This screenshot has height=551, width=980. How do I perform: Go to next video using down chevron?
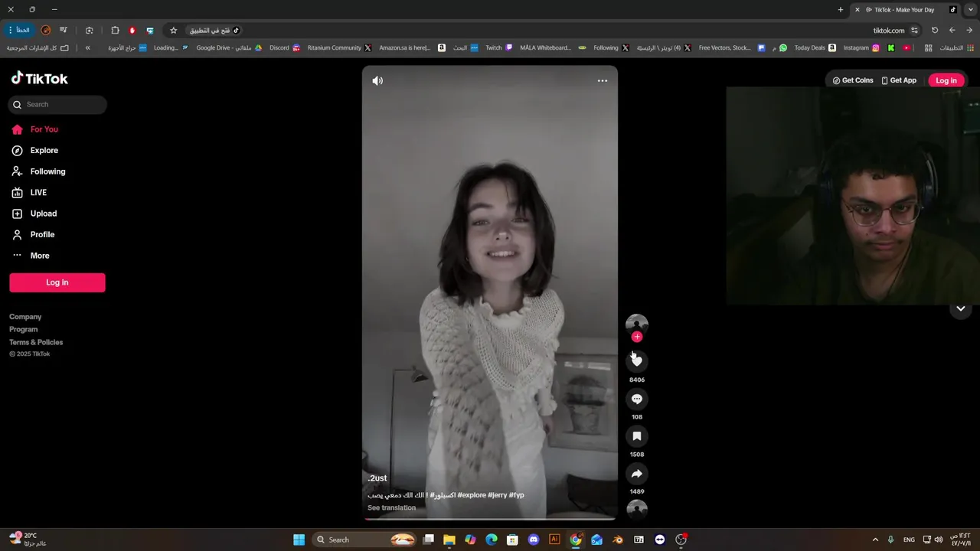click(x=961, y=309)
